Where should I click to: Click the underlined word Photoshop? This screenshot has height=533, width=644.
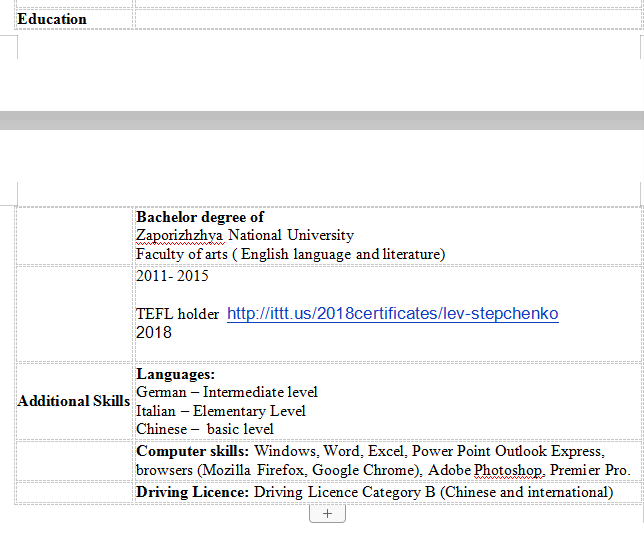[509, 470]
